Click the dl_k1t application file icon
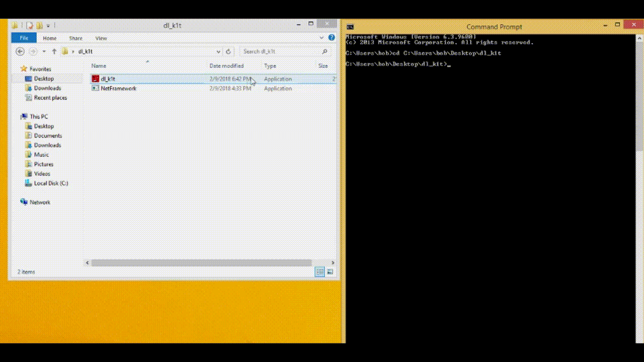The image size is (644, 362). point(96,78)
